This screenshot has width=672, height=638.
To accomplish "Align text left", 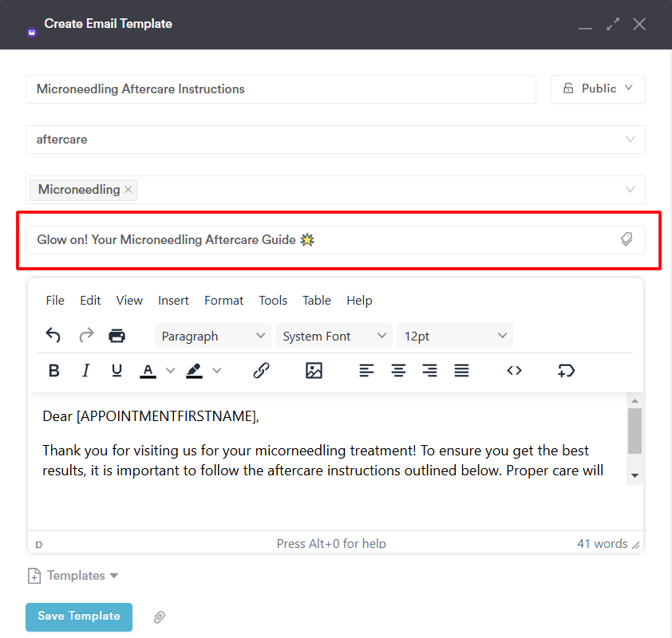I will (x=366, y=370).
